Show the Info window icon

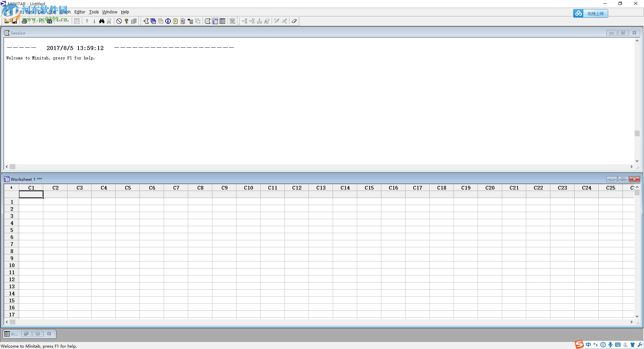click(x=168, y=21)
